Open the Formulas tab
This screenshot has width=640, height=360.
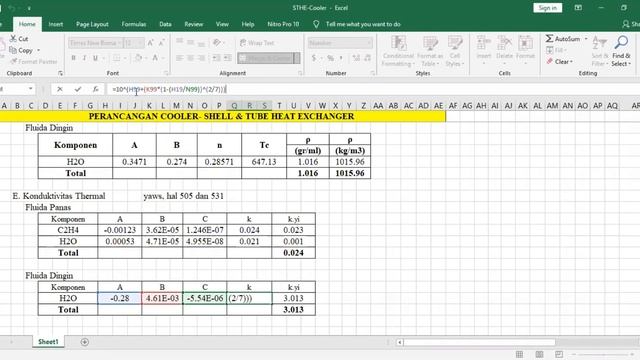[133, 24]
